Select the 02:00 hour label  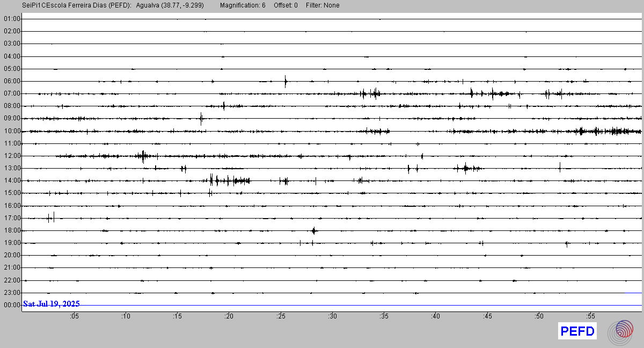[x=12, y=31]
